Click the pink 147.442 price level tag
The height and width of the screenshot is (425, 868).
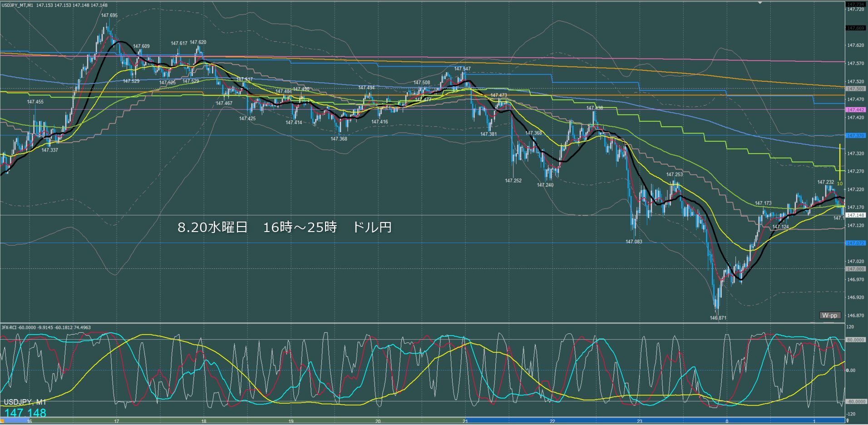(855, 110)
